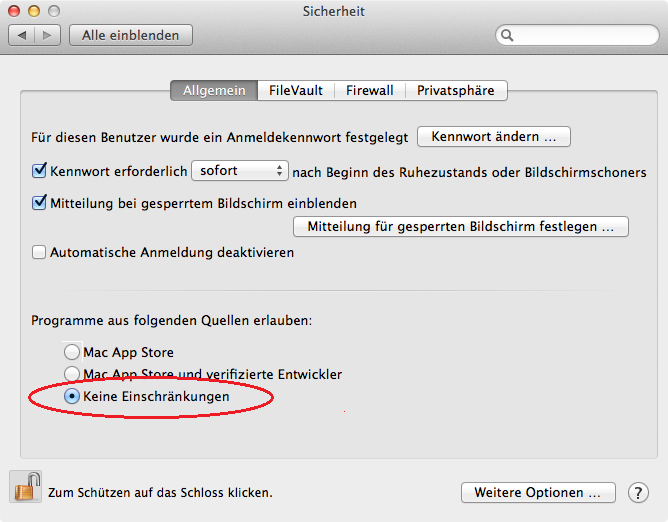Enable Automatische Anmeldung deaktivieren checkbox
Viewport: 668px width, 522px height.
40,253
